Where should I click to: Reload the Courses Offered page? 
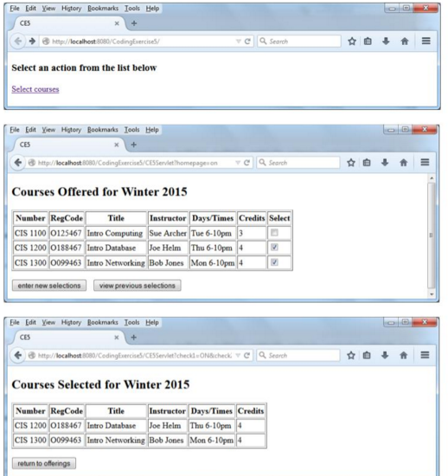pos(246,163)
